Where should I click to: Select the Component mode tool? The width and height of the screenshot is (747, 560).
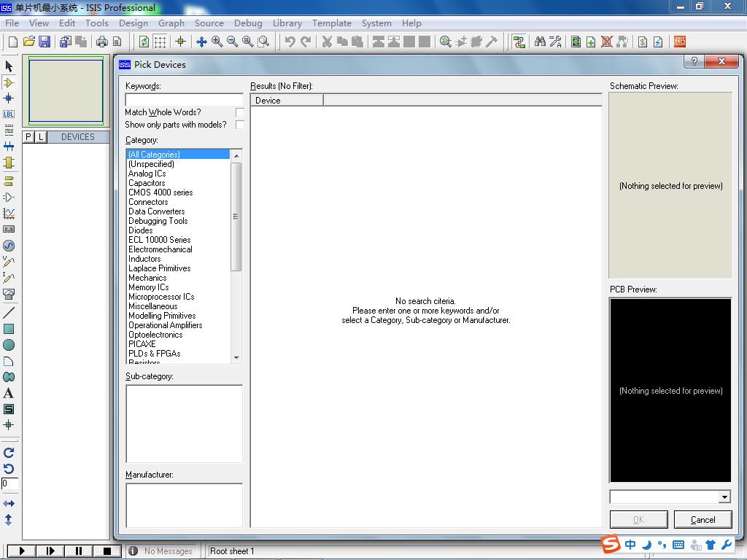tap(9, 82)
